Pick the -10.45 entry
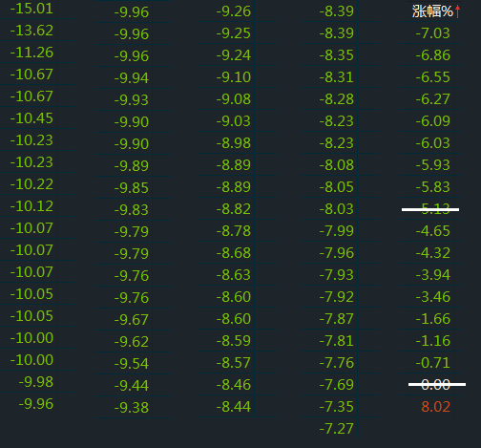 pyautogui.click(x=31, y=118)
